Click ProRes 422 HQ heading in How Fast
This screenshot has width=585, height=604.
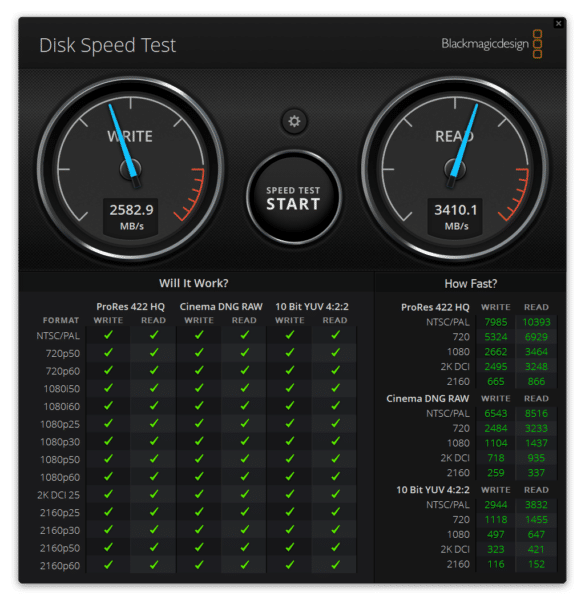tap(435, 307)
